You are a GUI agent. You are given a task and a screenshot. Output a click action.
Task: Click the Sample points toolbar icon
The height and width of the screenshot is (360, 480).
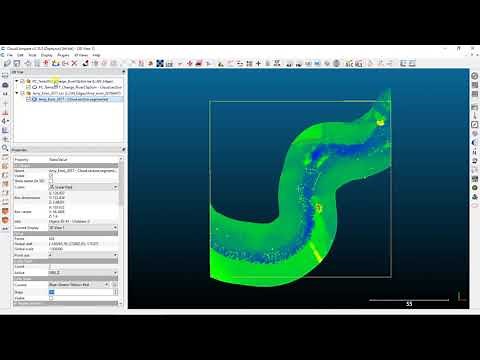tap(150, 63)
